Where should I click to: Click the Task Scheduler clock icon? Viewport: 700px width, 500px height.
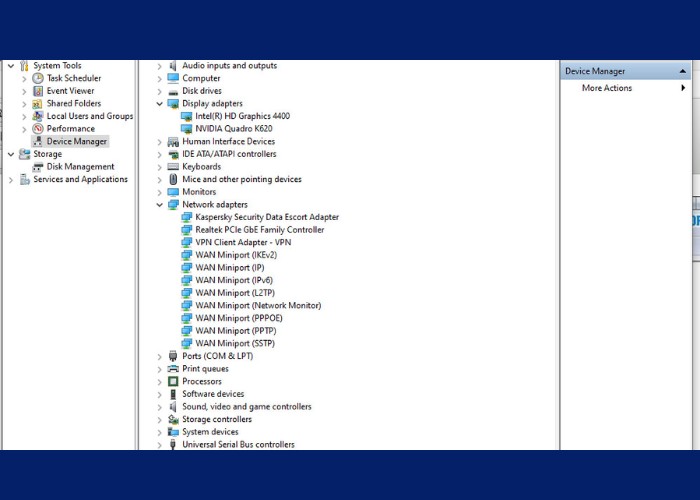(38, 78)
